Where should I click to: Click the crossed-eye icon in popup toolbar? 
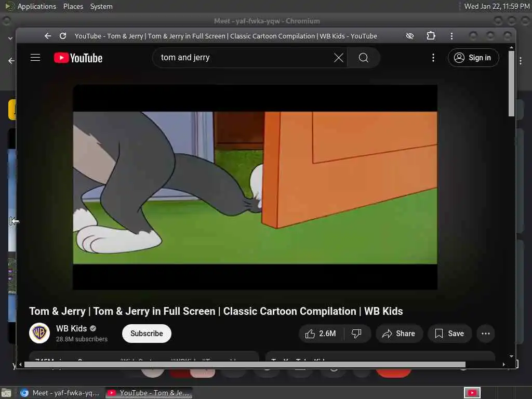point(410,36)
